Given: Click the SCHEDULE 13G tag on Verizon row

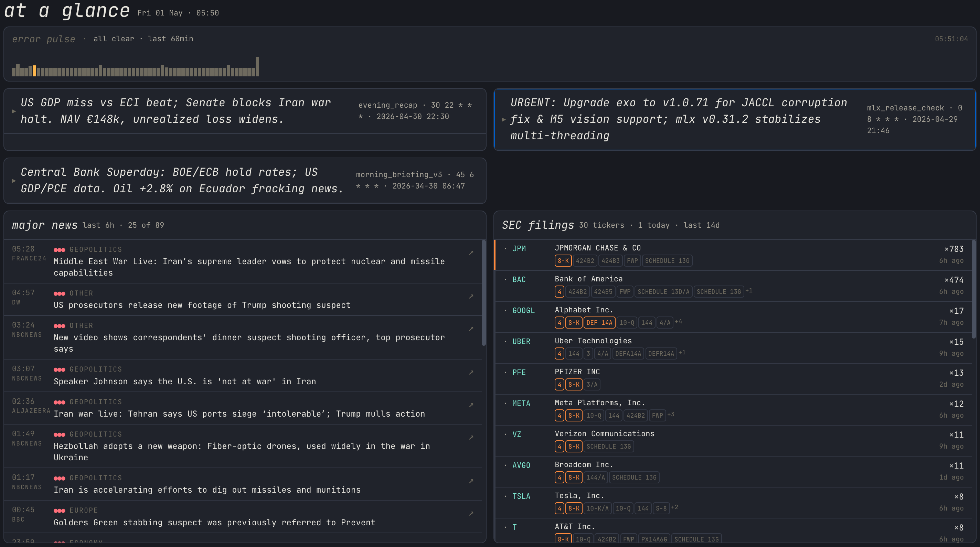Looking at the screenshot, I should tap(609, 446).
